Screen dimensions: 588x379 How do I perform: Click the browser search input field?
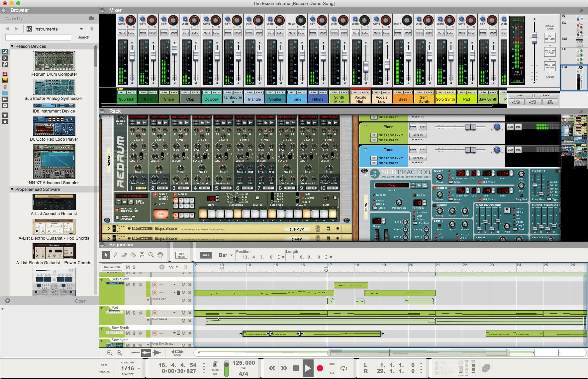(x=38, y=37)
